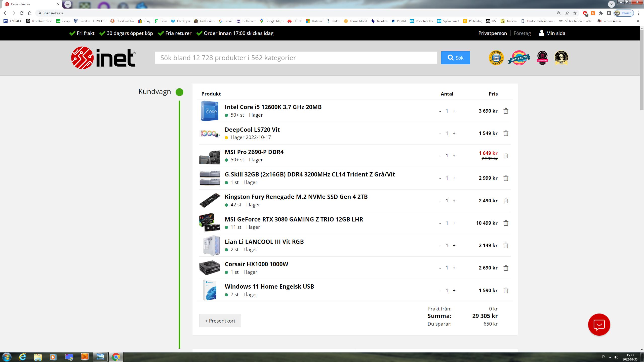Open Tradera bookmark
Image resolution: width=644 pixels, height=362 pixels.
[x=508, y=21]
